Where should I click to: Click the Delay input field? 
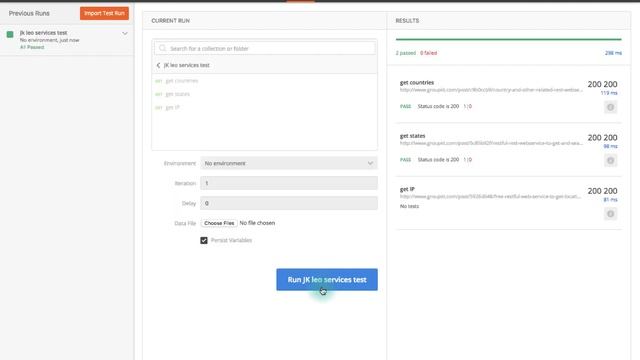click(x=289, y=203)
